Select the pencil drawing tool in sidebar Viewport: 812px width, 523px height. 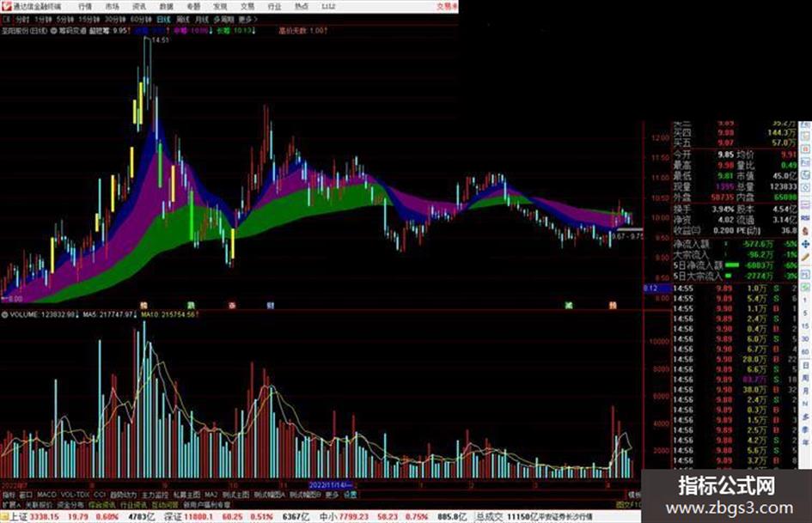click(x=805, y=258)
